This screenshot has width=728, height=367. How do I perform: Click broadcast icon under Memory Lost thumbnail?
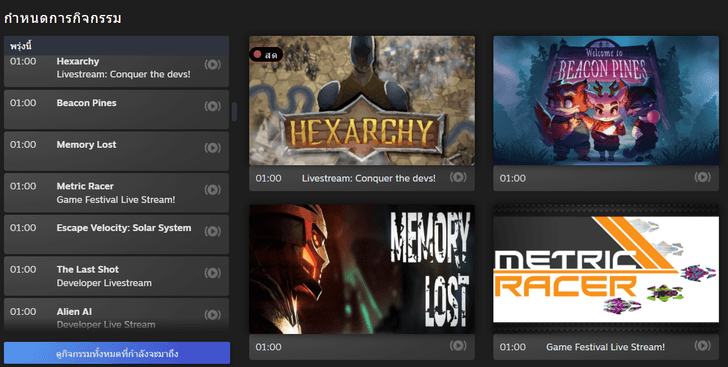click(458, 346)
